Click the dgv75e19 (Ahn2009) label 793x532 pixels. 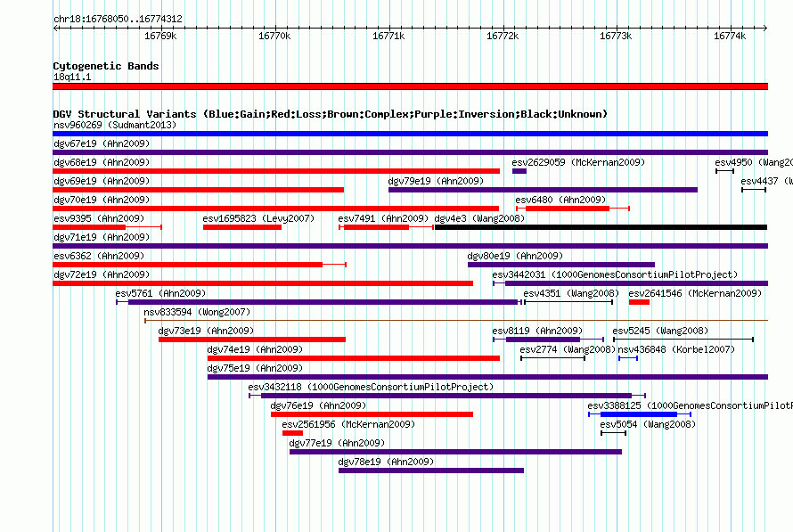pyautogui.click(x=255, y=368)
